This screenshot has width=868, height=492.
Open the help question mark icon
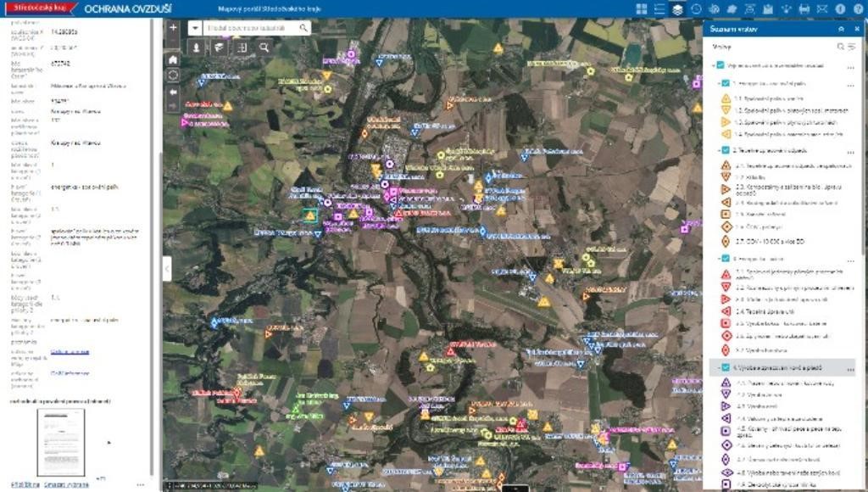858,9
